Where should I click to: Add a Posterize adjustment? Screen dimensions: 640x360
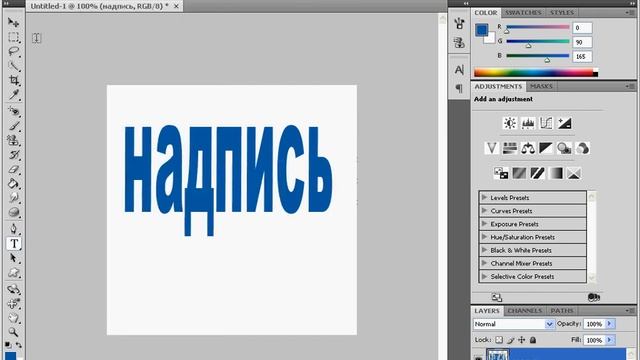[x=519, y=173]
